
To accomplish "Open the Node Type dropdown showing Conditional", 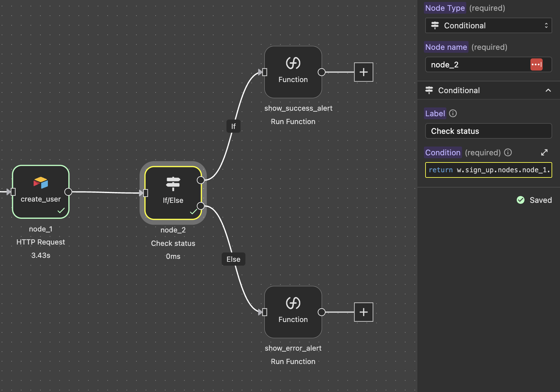I will (x=488, y=25).
